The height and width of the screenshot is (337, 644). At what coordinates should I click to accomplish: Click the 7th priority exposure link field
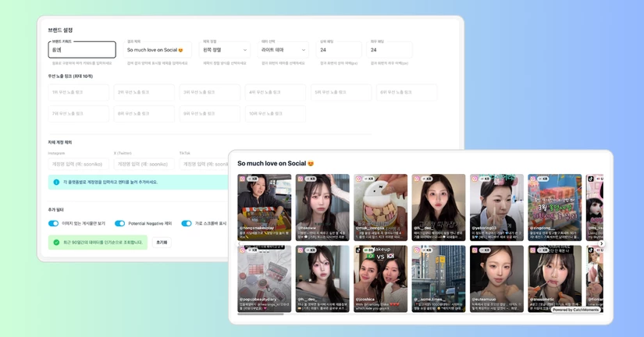click(x=78, y=114)
